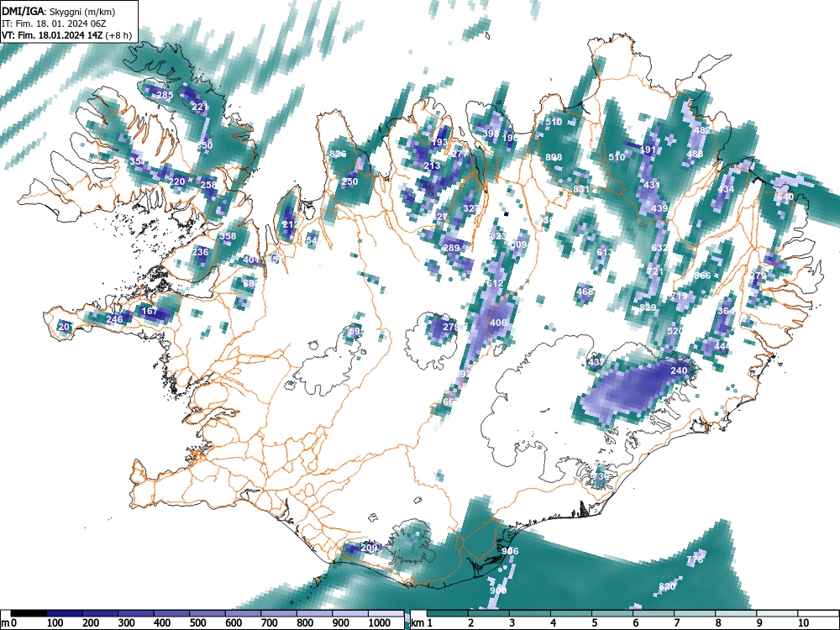The image size is (840, 630).
Task: Click visibility value 240 near Vatnajökull
Action: click(x=679, y=370)
